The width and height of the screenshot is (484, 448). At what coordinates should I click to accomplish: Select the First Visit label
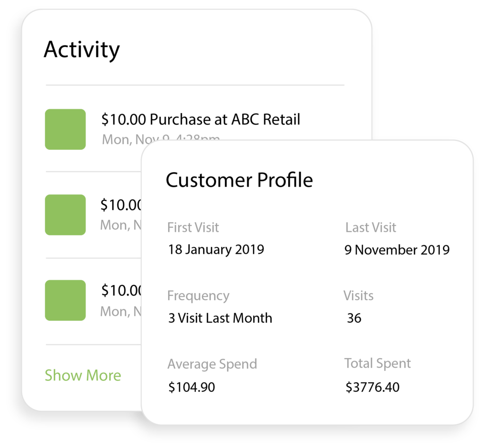(x=193, y=227)
